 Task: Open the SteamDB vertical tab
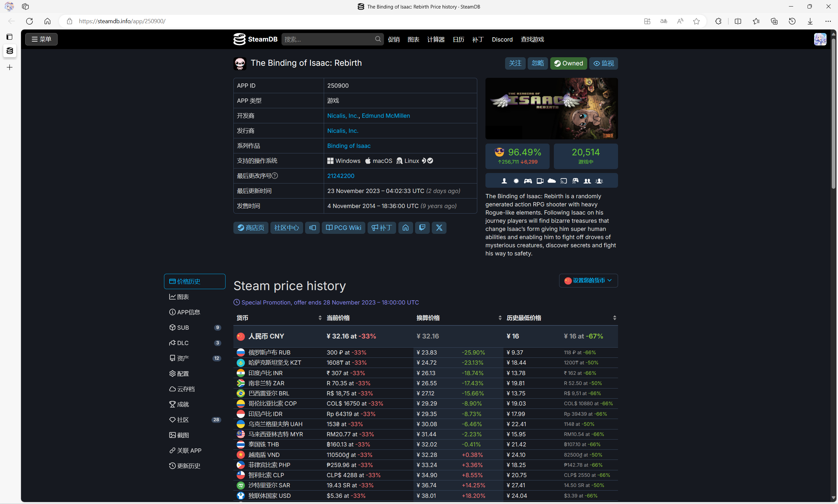click(9, 51)
